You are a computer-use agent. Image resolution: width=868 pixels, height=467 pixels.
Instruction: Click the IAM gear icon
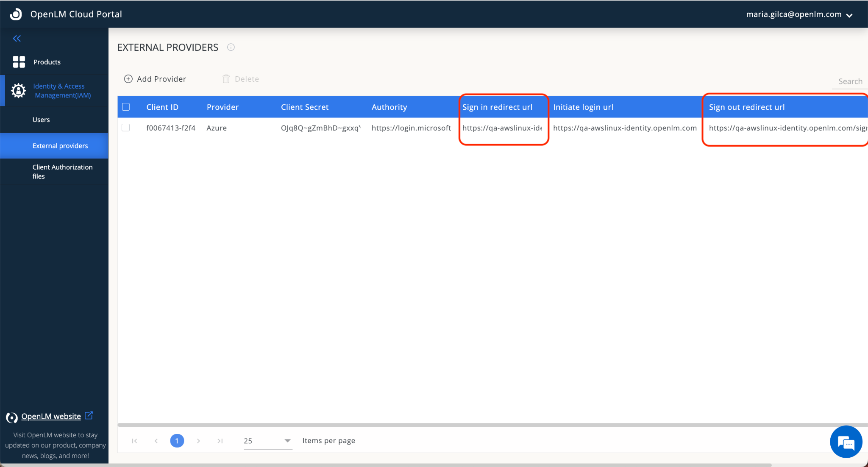[18, 90]
